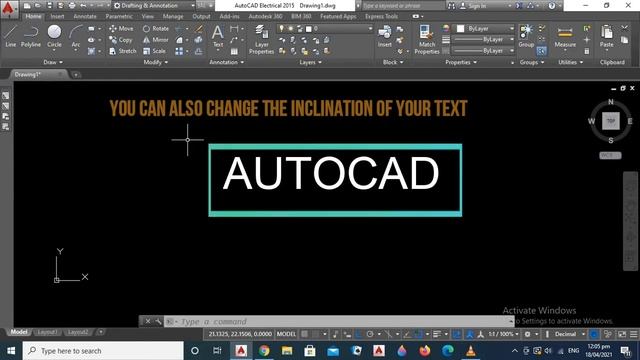640x360 pixels.
Task: Toggle annotation visibility icon in status bar
Action: click(469, 334)
